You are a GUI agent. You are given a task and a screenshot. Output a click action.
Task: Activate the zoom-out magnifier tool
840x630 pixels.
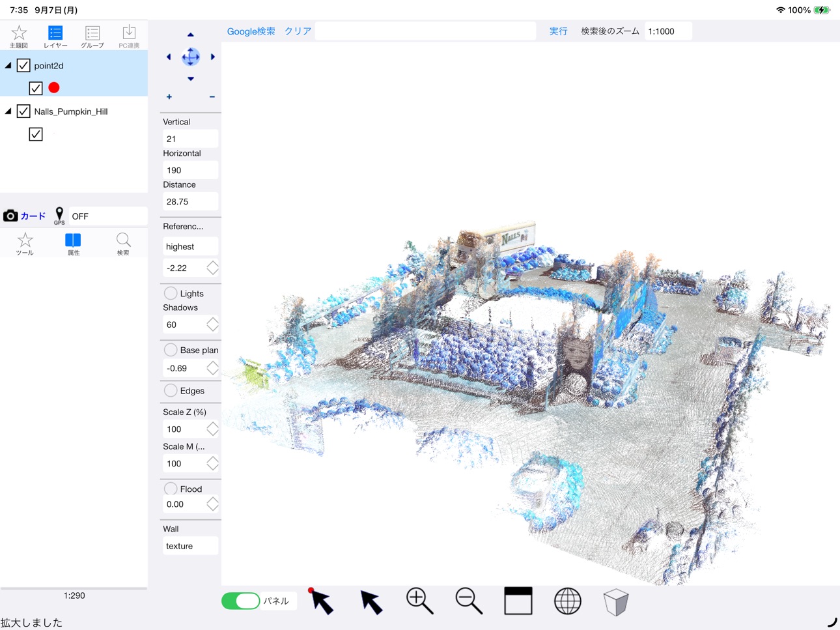tap(469, 601)
